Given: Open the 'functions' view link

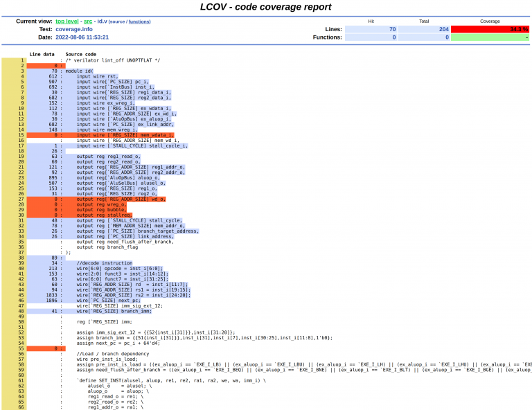Looking at the screenshot, I should click(x=139, y=21).
